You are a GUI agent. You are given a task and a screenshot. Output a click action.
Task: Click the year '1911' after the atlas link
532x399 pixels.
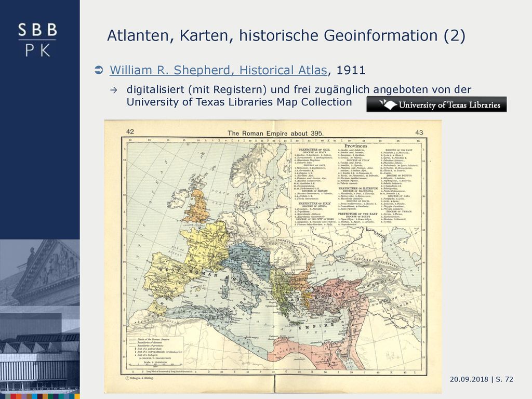(x=351, y=70)
